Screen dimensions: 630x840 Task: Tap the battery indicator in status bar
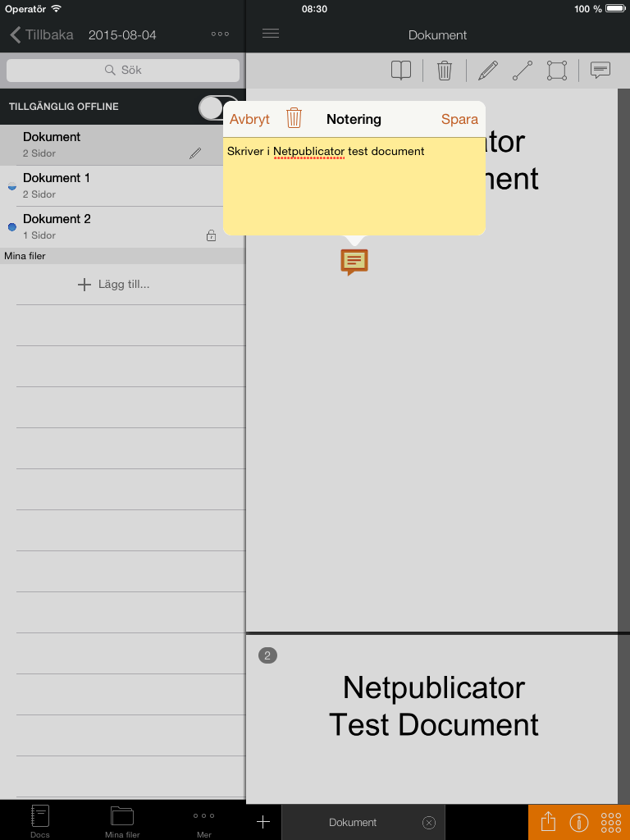pos(615,8)
